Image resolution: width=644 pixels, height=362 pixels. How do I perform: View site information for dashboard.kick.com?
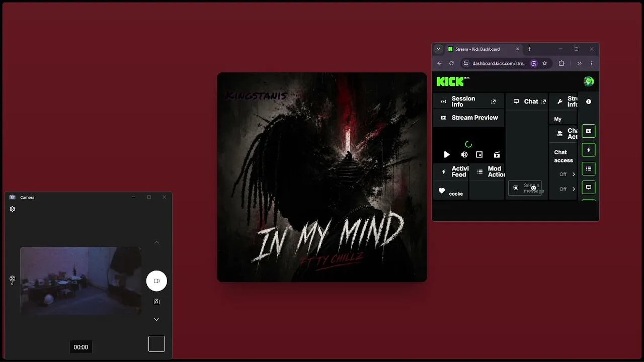[x=465, y=63]
